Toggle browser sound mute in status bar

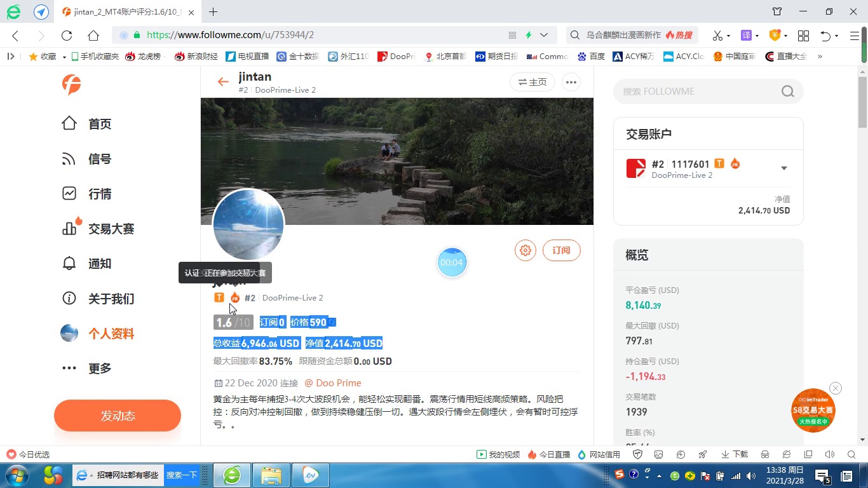click(829, 454)
